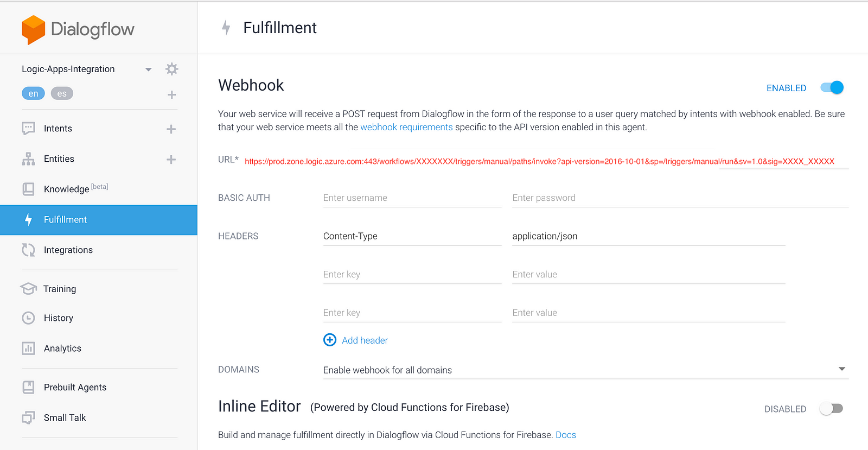Screen dimensions: 868x450
Task: Click the Logic-Apps-Integration agent name
Action: click(68, 69)
